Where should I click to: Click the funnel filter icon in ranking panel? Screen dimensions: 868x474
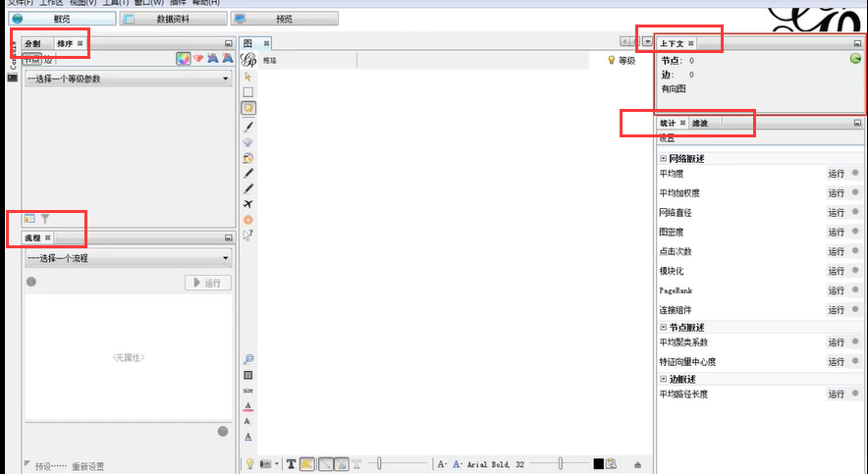[x=45, y=219]
